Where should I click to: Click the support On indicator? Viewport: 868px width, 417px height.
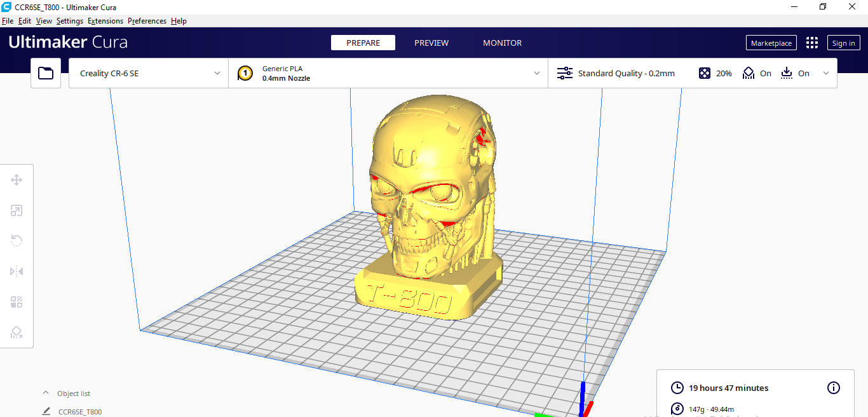(x=757, y=73)
